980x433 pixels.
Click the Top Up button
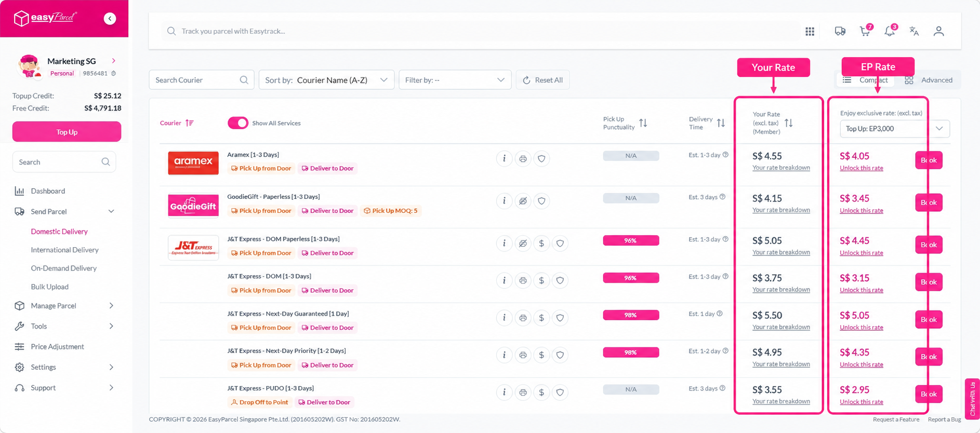[67, 132]
